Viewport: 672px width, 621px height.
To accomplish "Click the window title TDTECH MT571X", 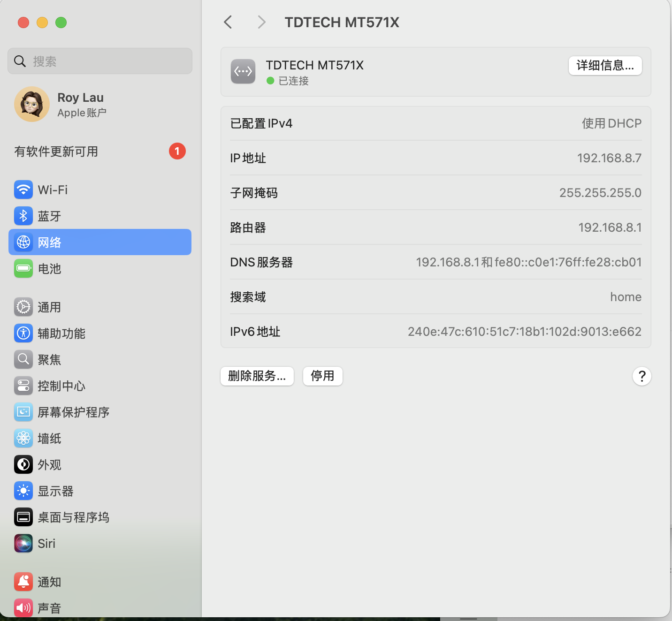I will (342, 22).
